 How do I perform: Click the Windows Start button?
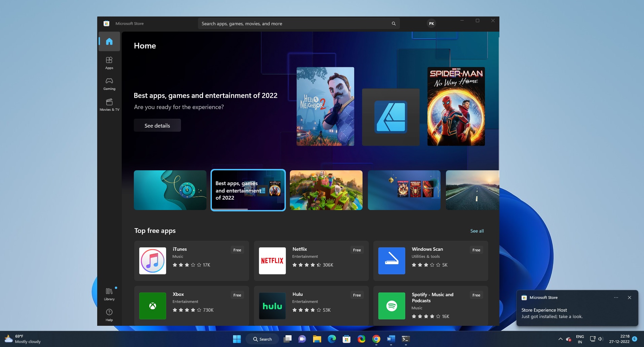pyautogui.click(x=237, y=339)
